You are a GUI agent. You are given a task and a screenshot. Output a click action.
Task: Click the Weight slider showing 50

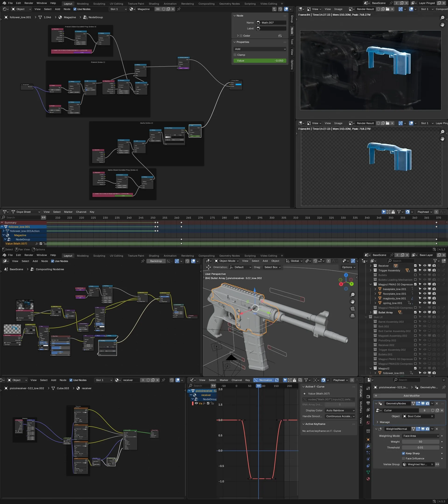(421, 442)
